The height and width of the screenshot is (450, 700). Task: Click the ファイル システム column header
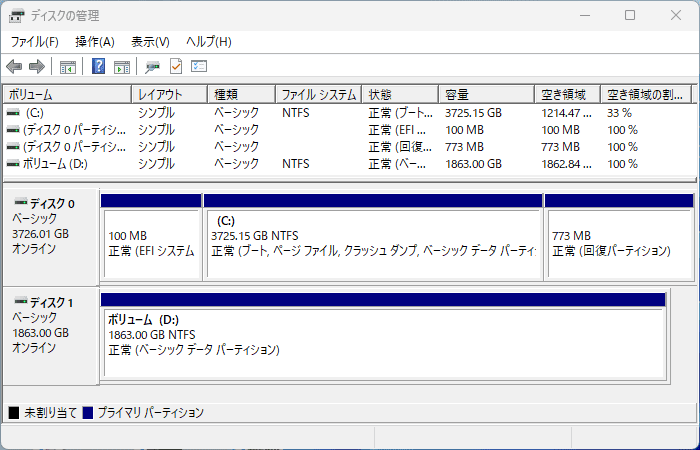pyautogui.click(x=318, y=94)
